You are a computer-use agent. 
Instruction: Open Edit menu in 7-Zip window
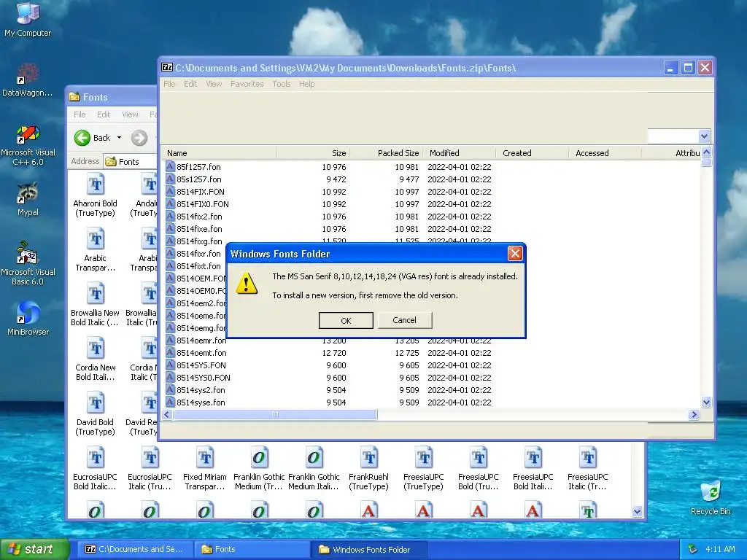click(x=190, y=84)
